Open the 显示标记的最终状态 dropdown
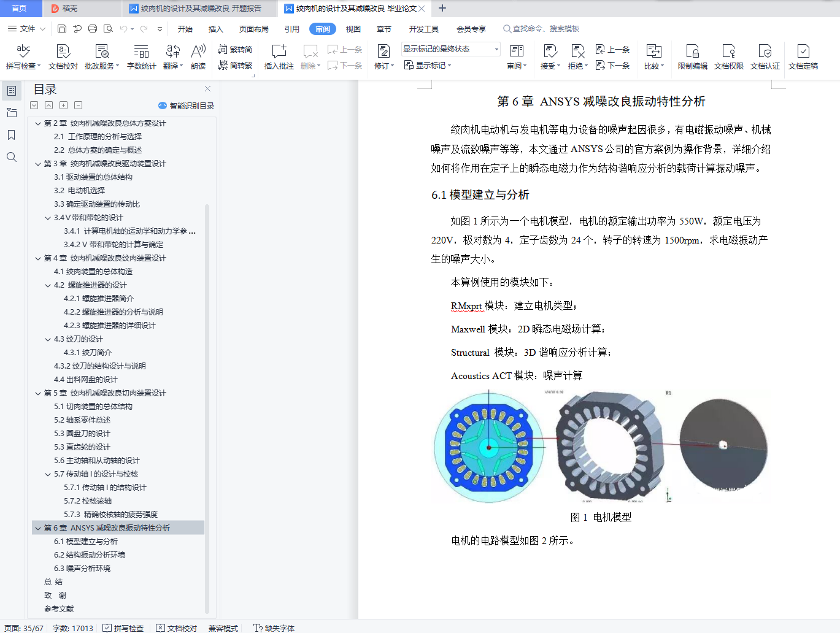 click(451, 49)
